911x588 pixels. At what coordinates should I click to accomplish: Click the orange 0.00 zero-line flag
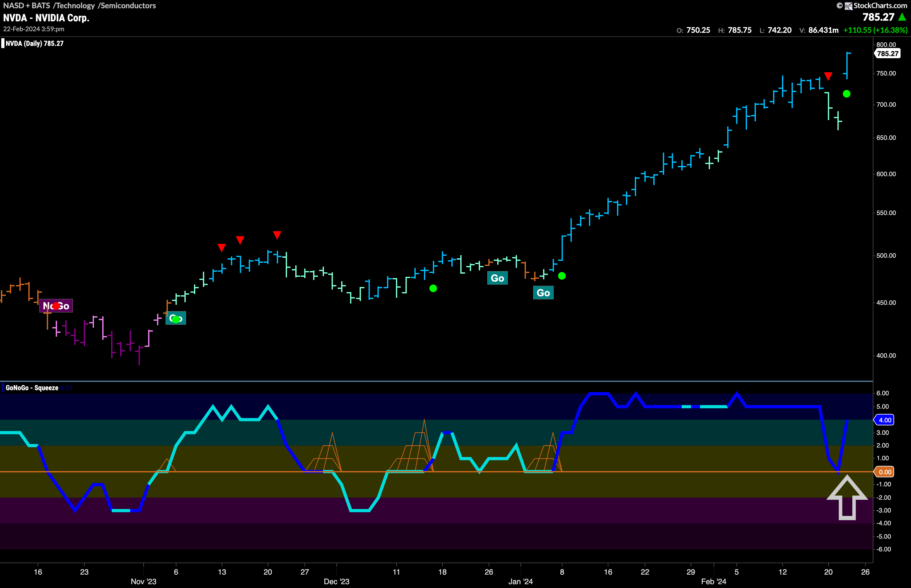click(x=884, y=472)
